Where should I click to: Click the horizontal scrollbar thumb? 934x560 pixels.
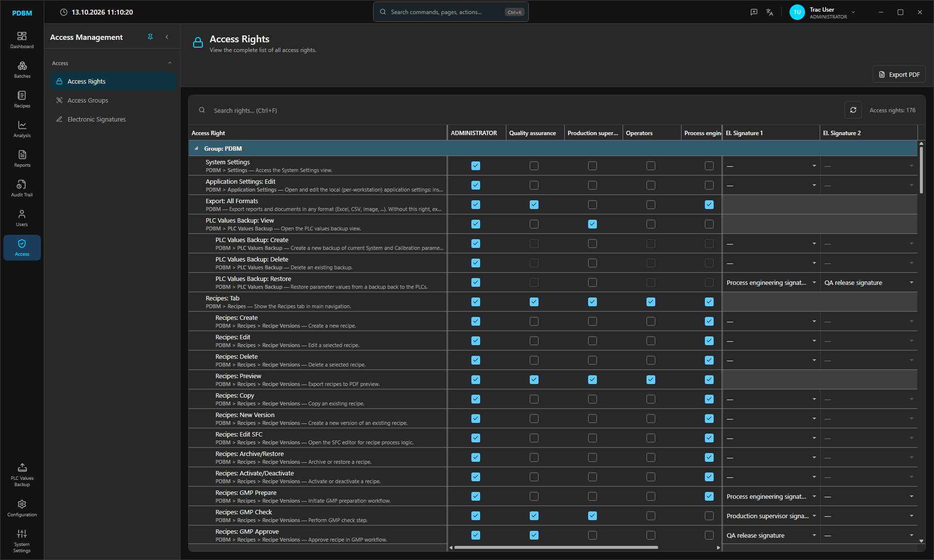(556, 547)
